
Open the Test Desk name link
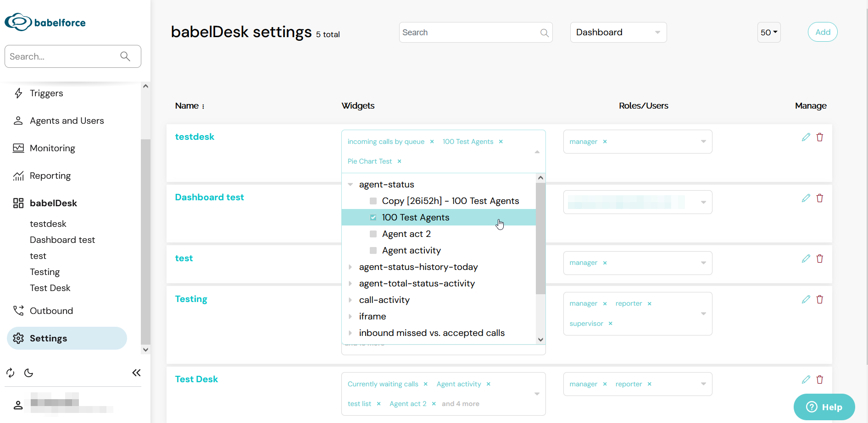196,379
